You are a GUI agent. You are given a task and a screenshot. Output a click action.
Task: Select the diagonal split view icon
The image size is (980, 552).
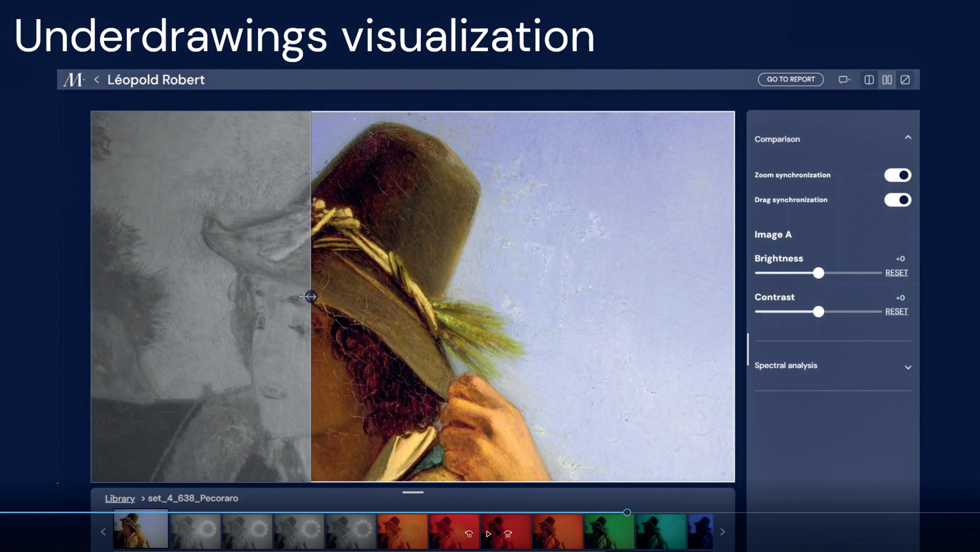coord(905,80)
